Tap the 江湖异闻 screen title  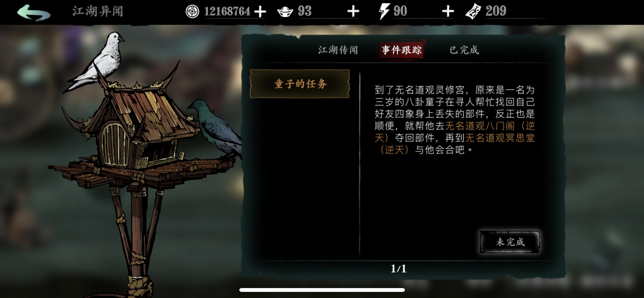pos(98,11)
